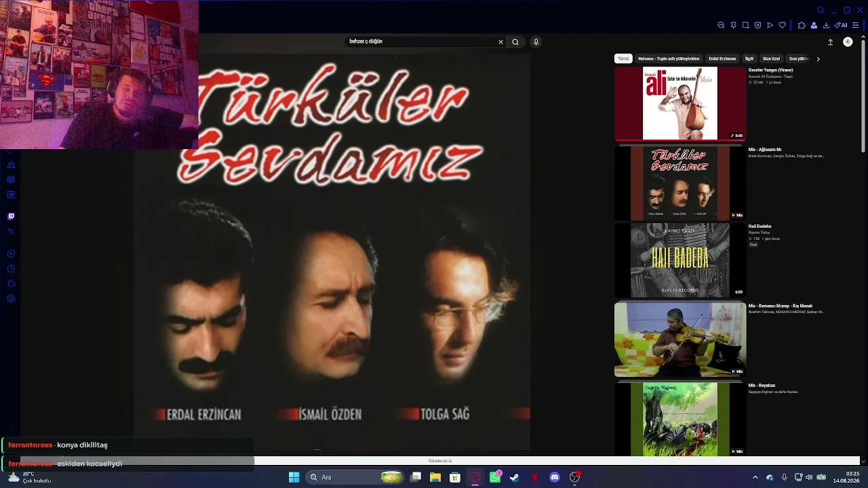Open Task View on the taskbar
The height and width of the screenshot is (488, 868).
(x=416, y=477)
